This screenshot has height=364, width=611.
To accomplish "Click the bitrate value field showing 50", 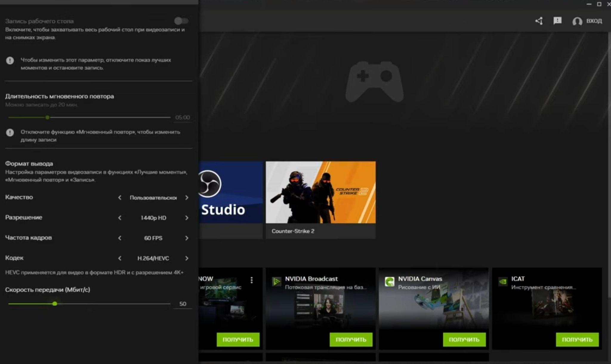I will (183, 304).
